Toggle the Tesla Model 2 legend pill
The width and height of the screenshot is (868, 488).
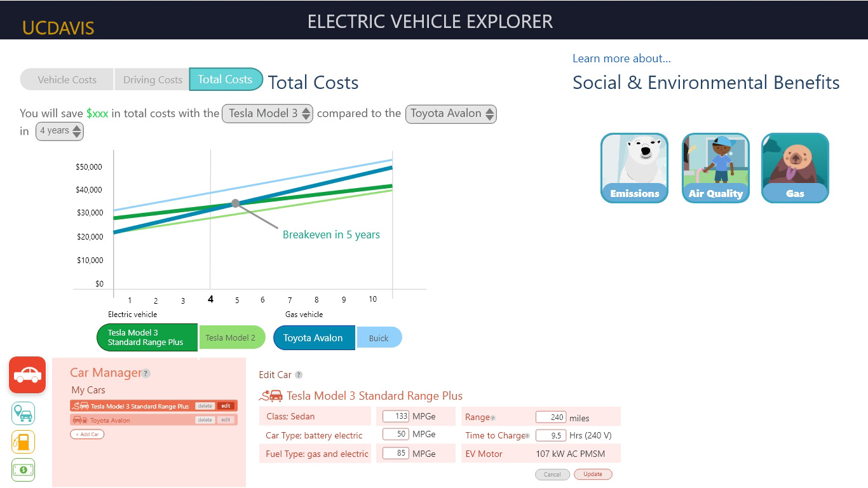pos(232,337)
